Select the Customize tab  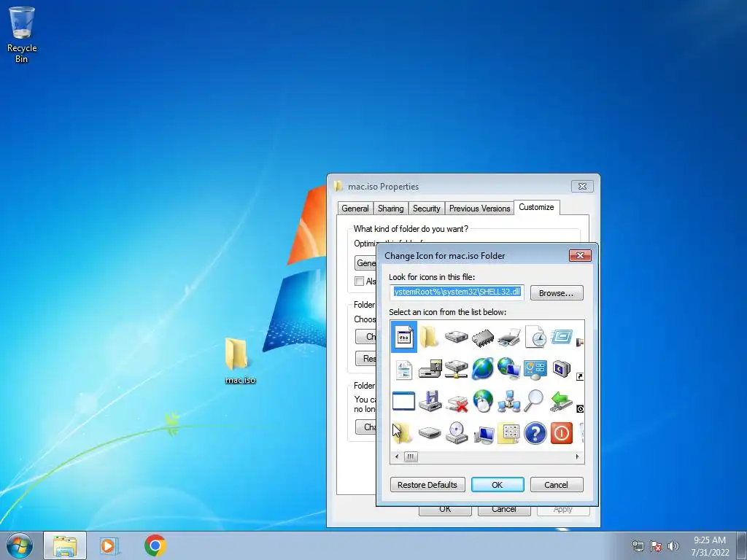click(536, 207)
